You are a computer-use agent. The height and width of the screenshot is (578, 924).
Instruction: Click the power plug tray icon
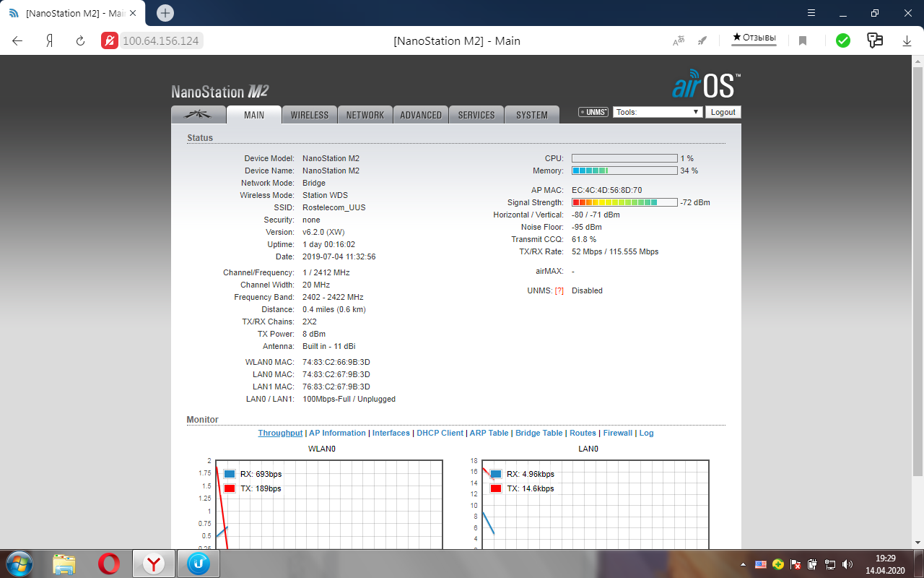pos(812,564)
